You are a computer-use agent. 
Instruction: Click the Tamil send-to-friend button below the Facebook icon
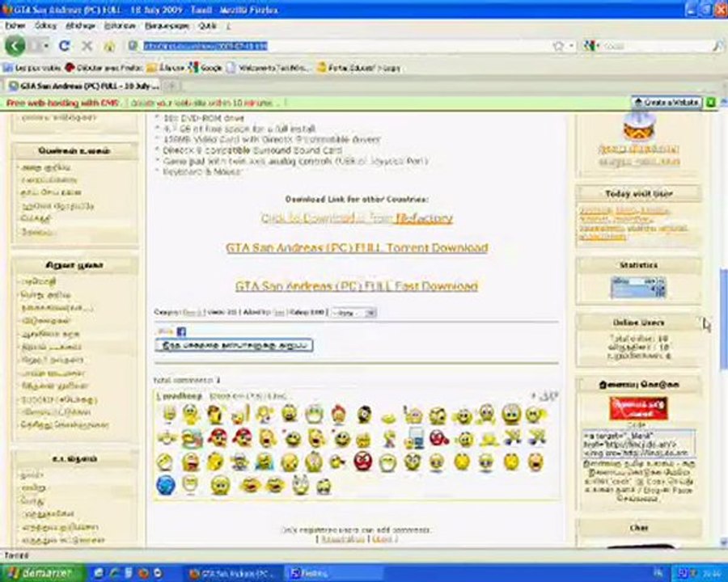pyautogui.click(x=234, y=345)
